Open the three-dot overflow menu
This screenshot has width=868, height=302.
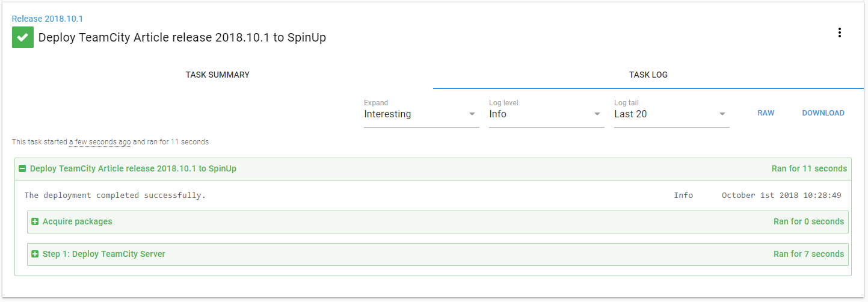click(839, 33)
